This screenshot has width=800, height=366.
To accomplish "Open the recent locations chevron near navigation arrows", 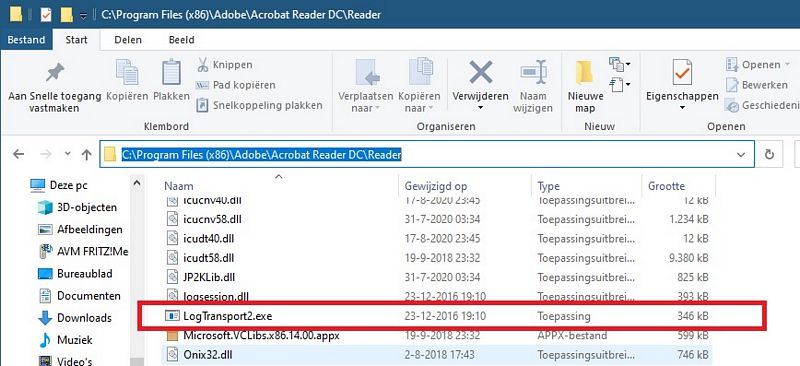I will [x=67, y=154].
